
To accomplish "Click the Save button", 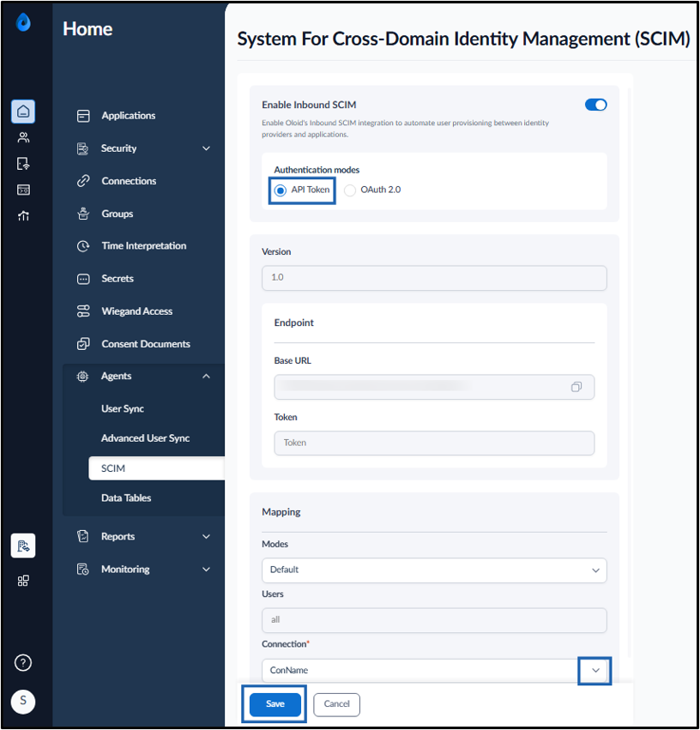I will [x=275, y=704].
